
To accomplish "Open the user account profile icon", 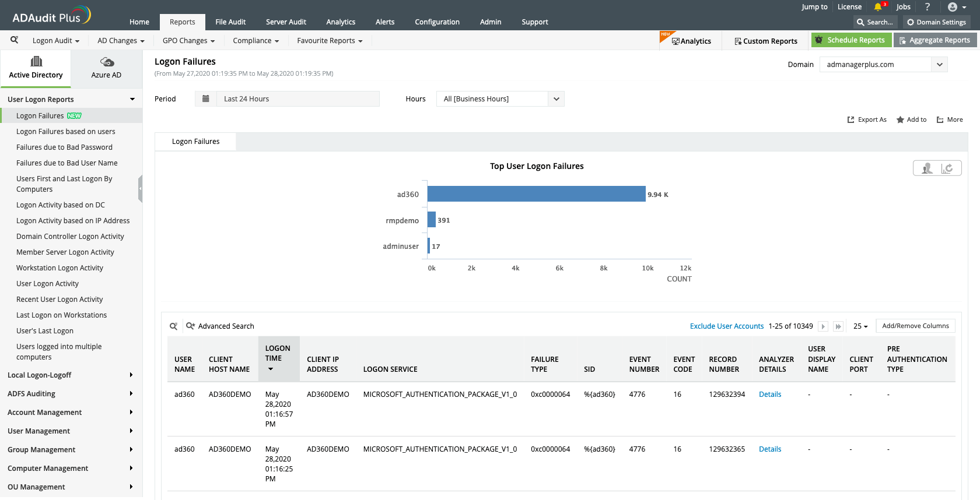I will [x=953, y=7].
